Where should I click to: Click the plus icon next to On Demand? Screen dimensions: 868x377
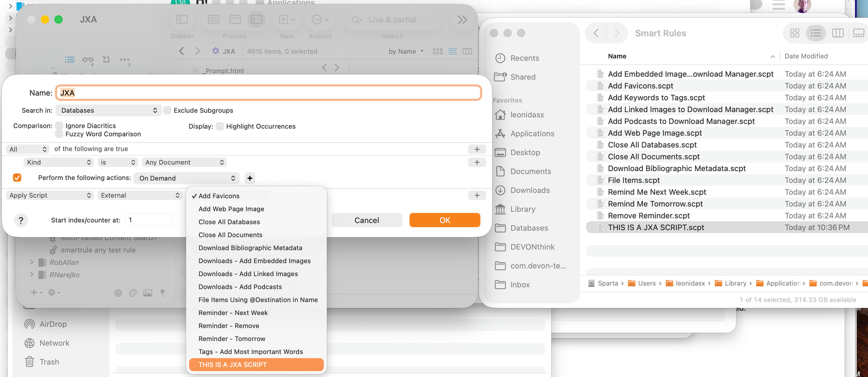point(250,178)
